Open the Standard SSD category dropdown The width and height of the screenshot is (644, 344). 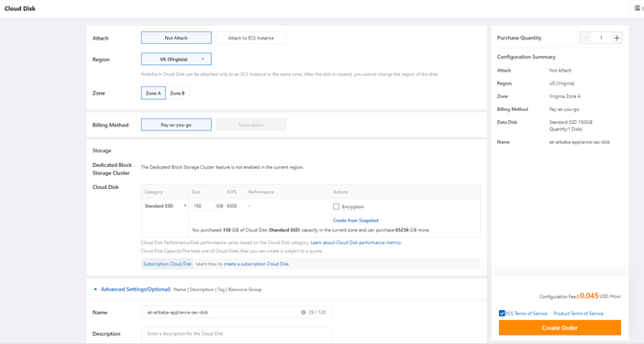pos(165,206)
